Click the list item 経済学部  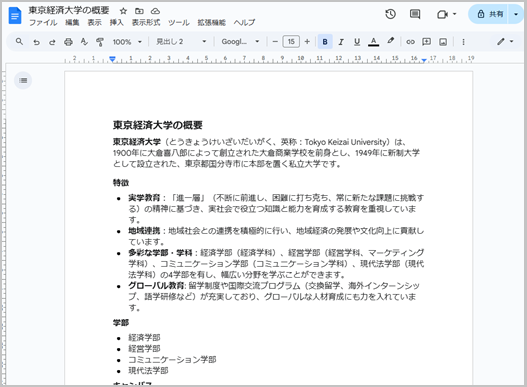(x=144, y=337)
